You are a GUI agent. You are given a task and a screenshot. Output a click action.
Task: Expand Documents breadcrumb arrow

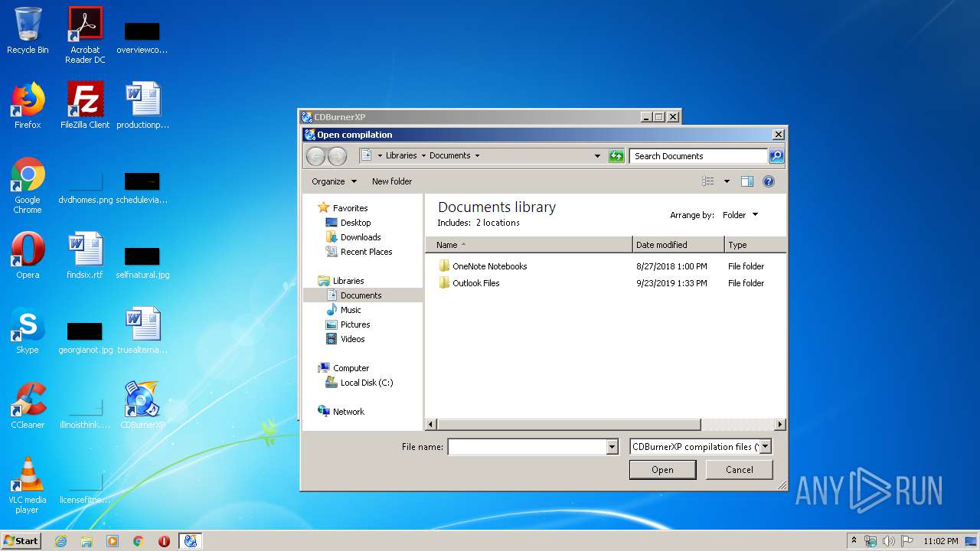(477, 156)
